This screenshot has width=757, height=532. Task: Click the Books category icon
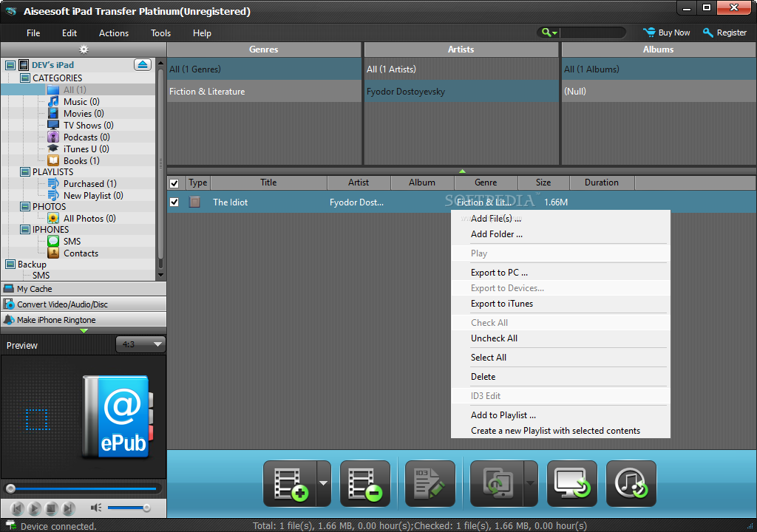(x=53, y=161)
